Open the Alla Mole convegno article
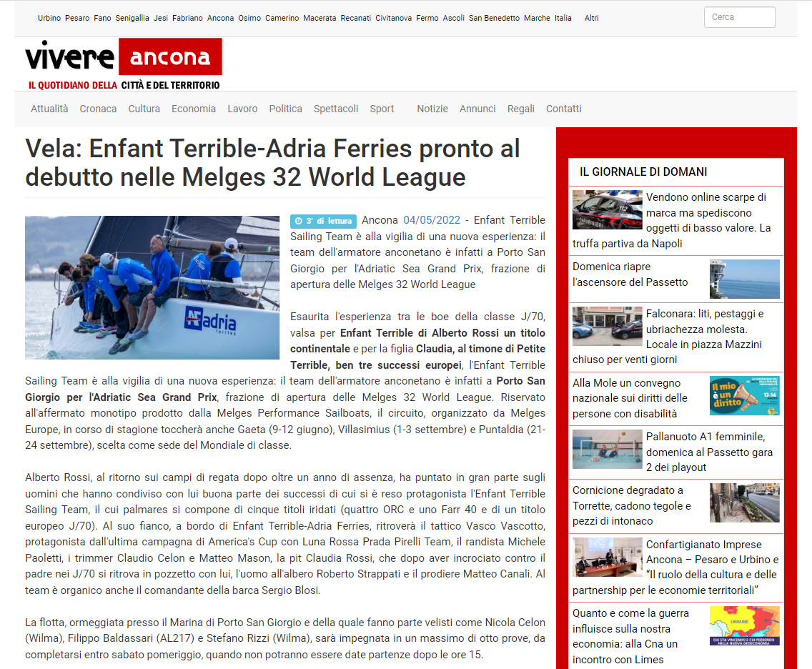This screenshot has height=669, width=812. coord(630,398)
